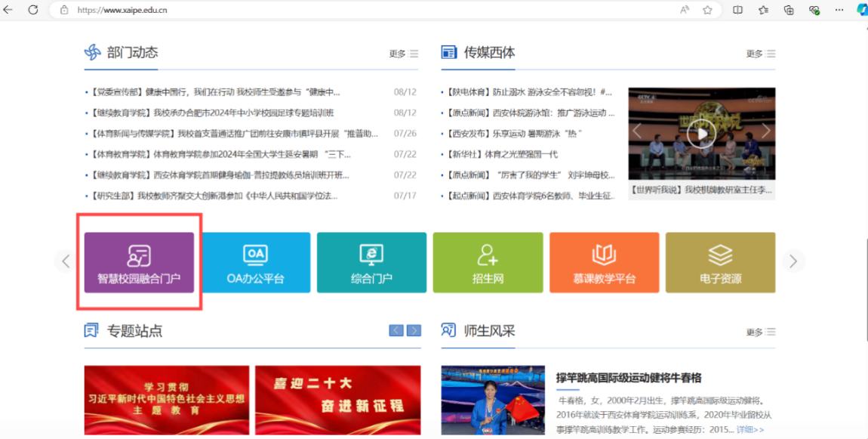Open the 智慧校园融合门户 portal tile
This screenshot has width=868, height=439.
tap(139, 262)
